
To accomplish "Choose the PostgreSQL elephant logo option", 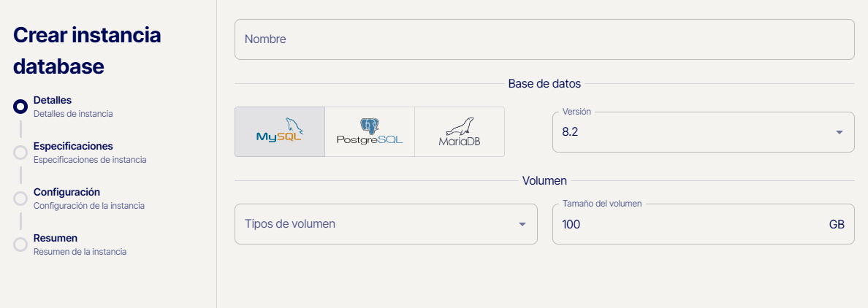I will coord(369,131).
